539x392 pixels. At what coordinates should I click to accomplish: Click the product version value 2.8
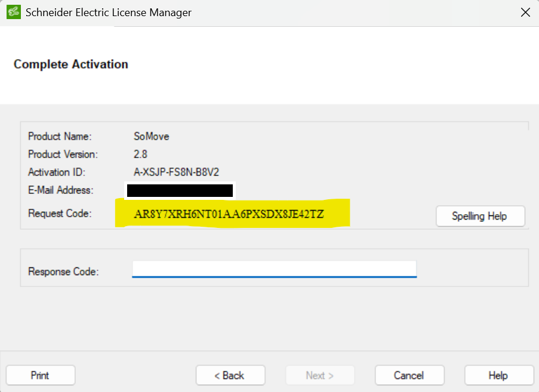click(x=140, y=155)
